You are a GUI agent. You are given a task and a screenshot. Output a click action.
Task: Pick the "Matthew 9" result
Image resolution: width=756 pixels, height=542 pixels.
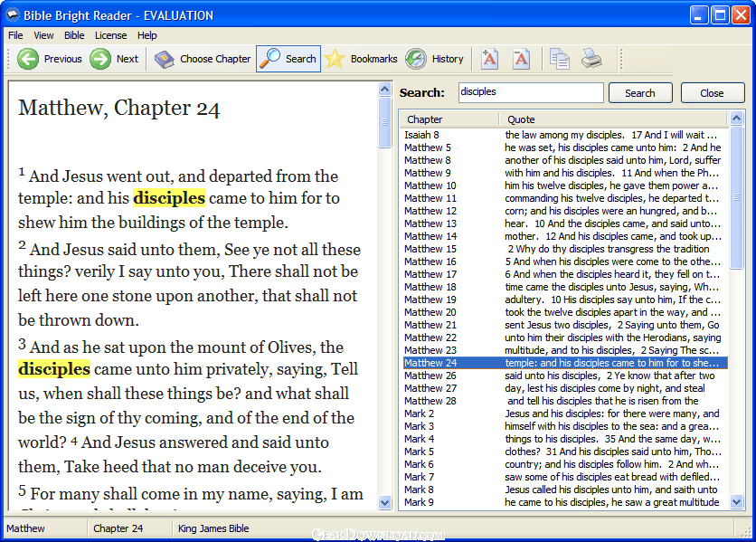click(565, 173)
